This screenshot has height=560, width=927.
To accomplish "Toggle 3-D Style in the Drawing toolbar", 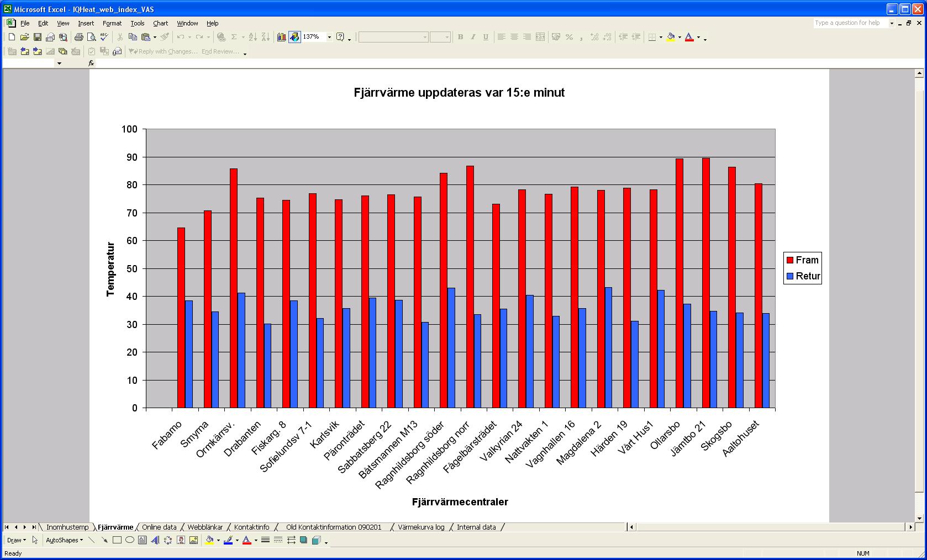I will pyautogui.click(x=316, y=540).
